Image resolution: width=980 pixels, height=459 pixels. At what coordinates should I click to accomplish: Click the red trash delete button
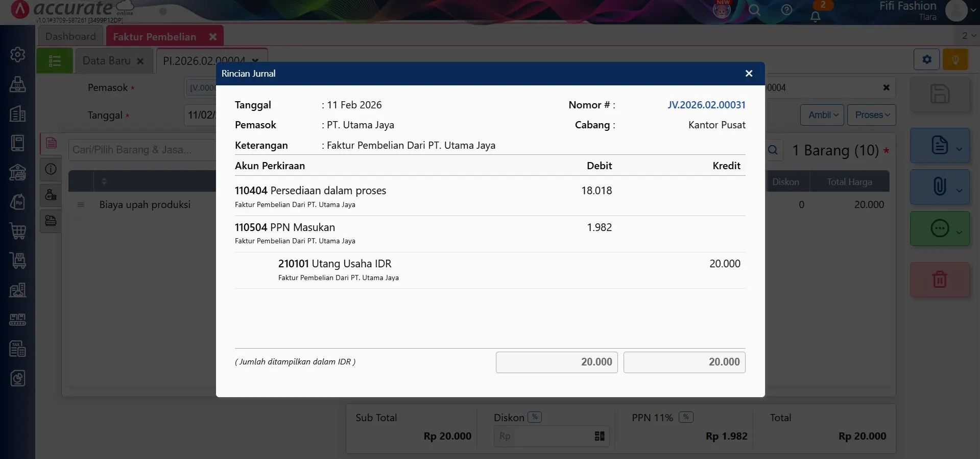(x=939, y=280)
